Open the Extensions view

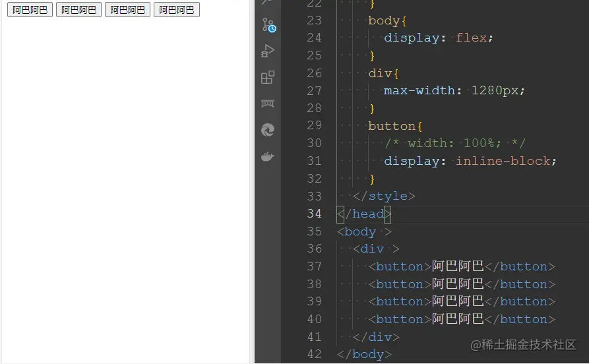click(268, 77)
